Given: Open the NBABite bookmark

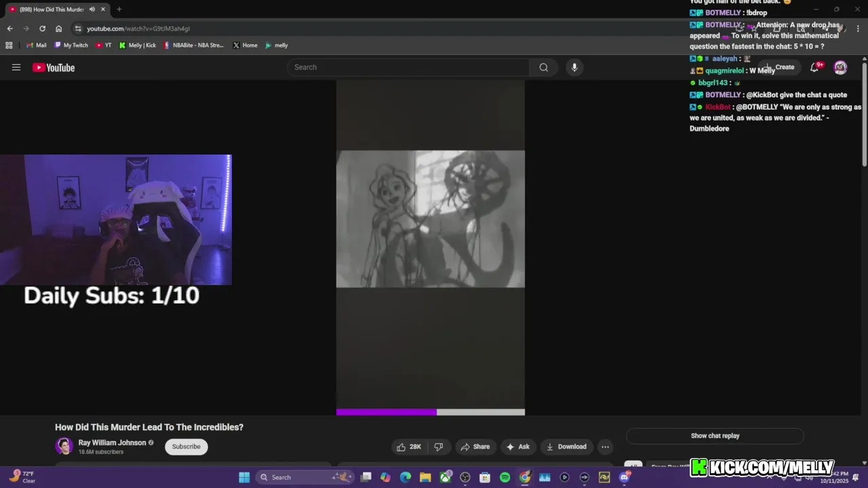Looking at the screenshot, I should point(193,45).
